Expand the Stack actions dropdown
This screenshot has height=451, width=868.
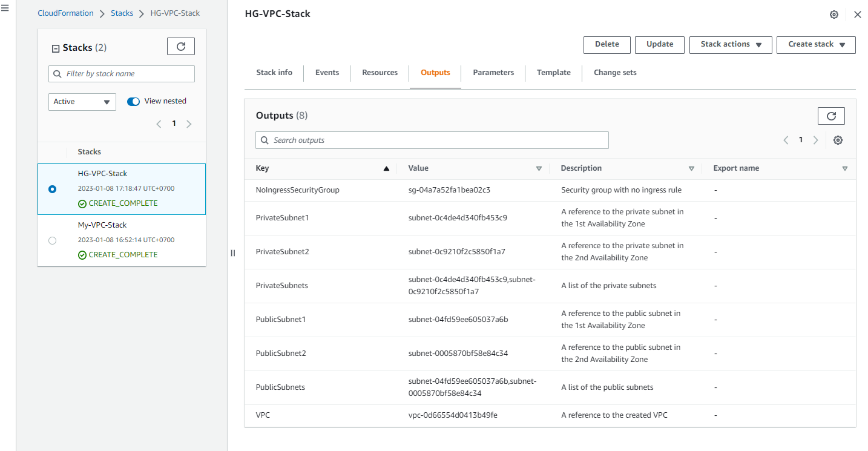coord(730,45)
